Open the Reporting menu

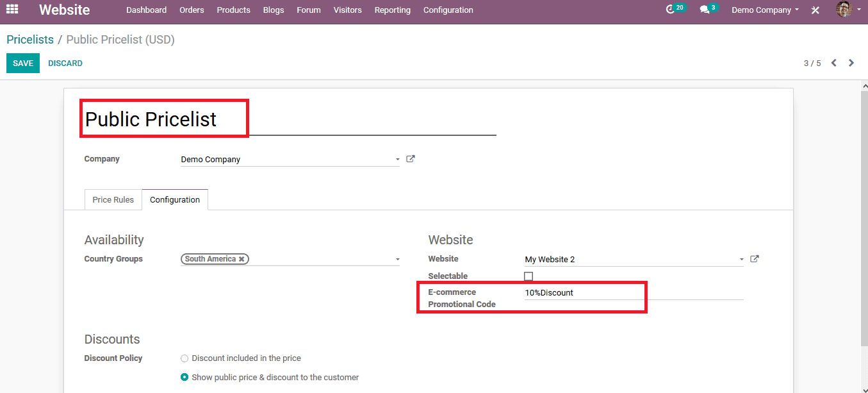click(393, 10)
